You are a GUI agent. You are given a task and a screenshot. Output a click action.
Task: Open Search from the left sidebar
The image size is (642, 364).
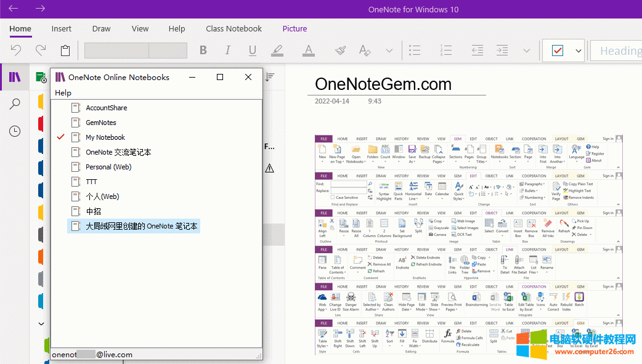point(15,103)
